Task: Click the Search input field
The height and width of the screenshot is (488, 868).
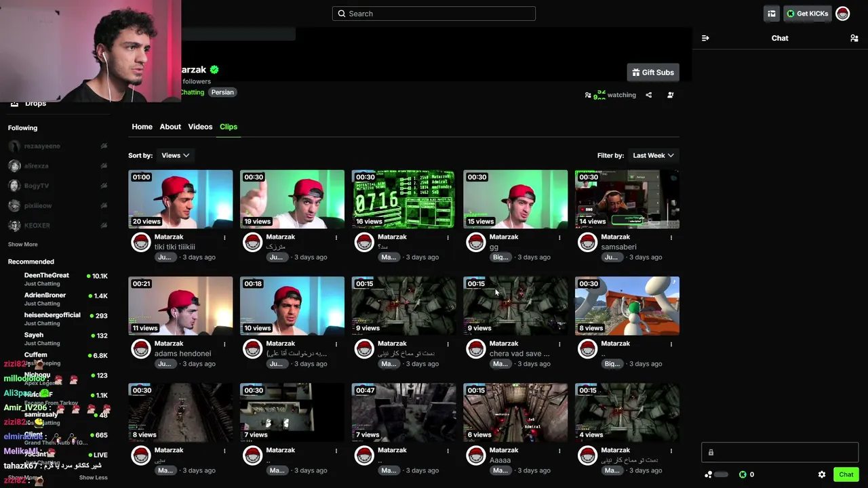Action: (x=434, y=14)
